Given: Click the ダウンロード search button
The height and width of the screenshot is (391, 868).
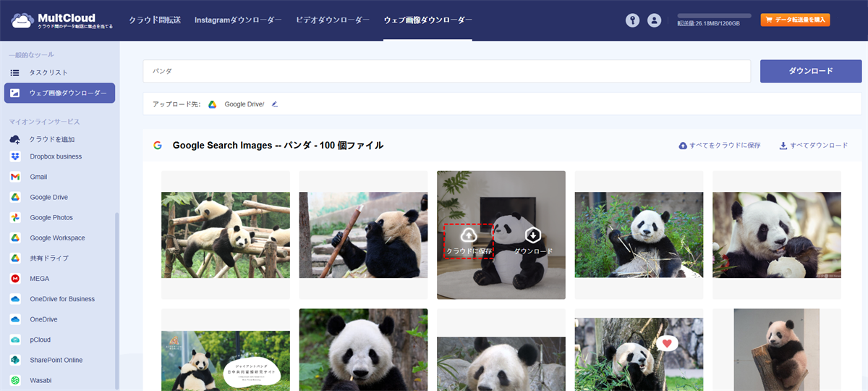Looking at the screenshot, I should pos(810,71).
